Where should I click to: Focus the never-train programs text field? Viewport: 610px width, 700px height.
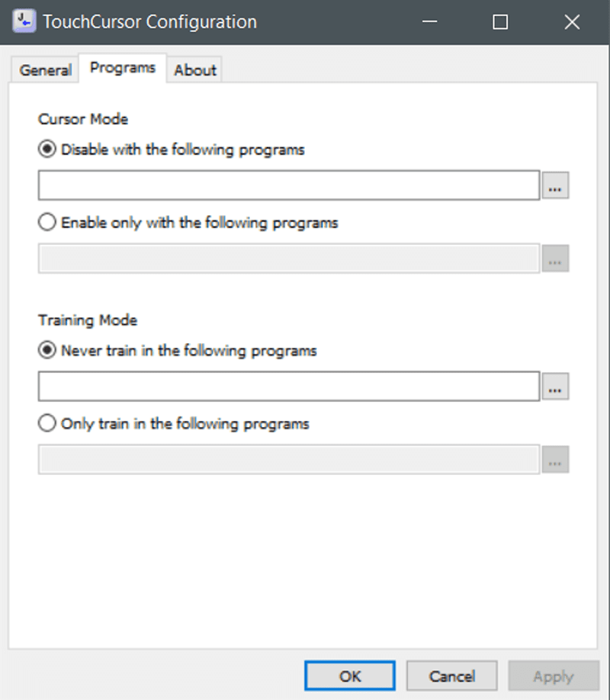coord(289,386)
